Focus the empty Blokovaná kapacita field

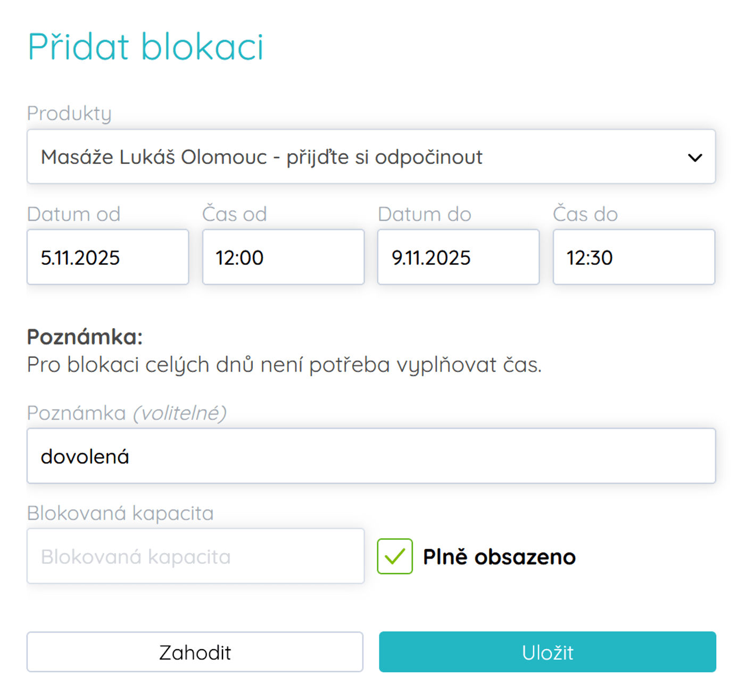195,556
